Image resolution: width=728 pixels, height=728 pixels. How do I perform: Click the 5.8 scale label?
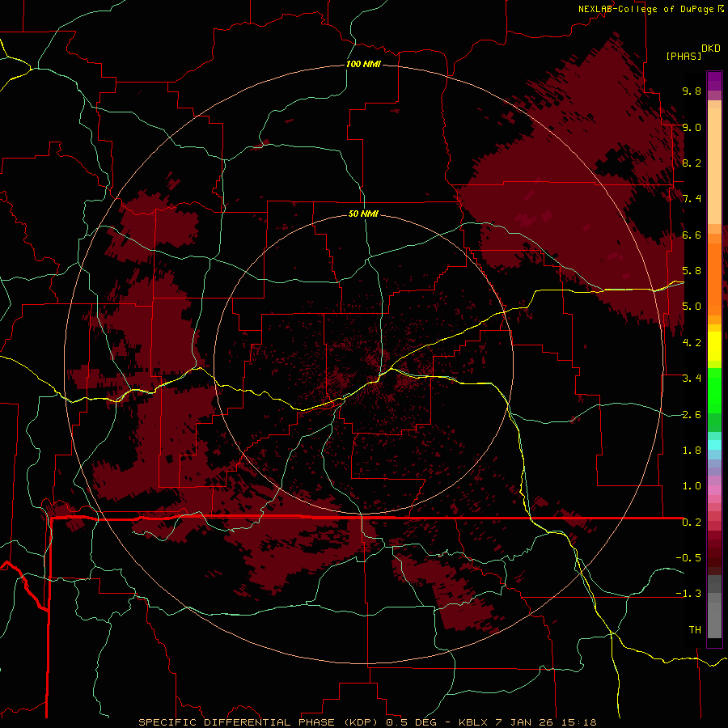click(692, 271)
